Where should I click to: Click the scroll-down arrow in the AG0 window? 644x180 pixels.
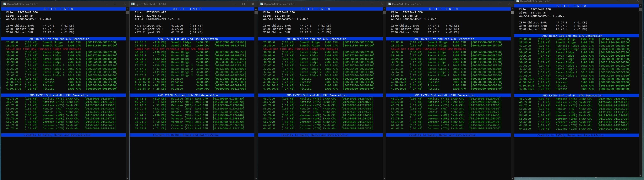coord(127,178)
